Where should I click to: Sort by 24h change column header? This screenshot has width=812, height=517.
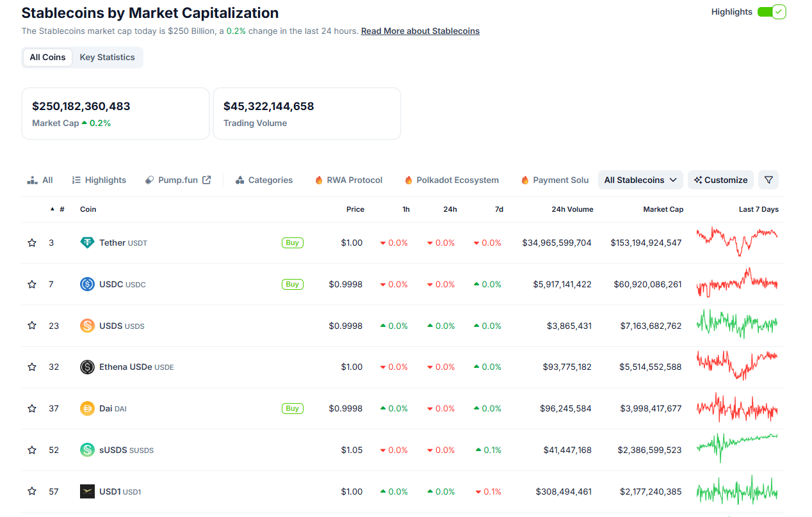[450, 209]
